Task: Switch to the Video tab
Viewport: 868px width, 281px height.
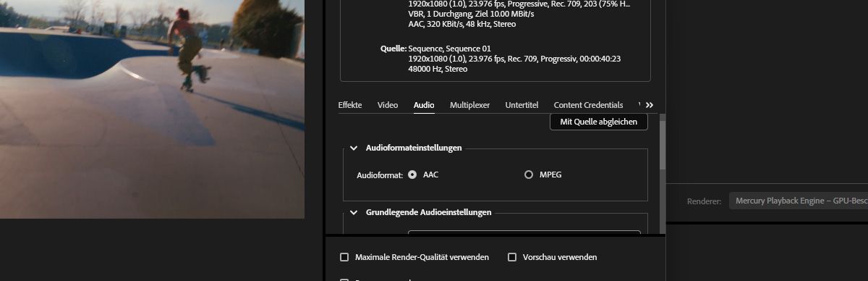Action: point(388,105)
